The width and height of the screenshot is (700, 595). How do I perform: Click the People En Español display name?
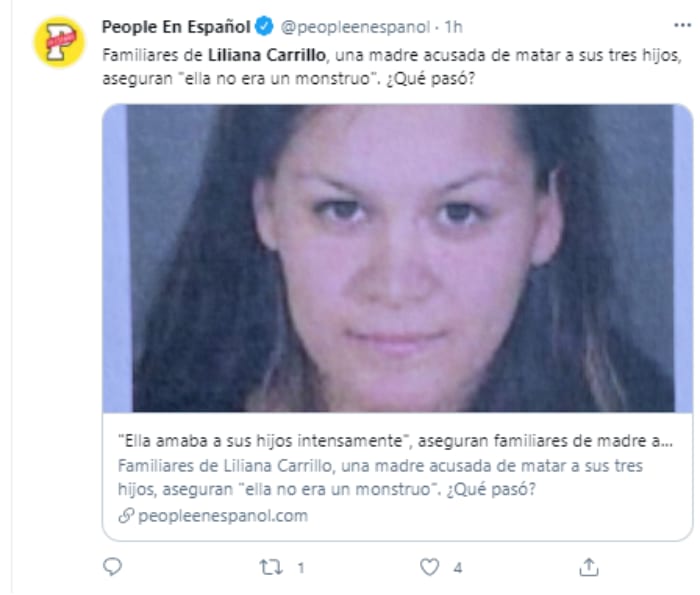[x=176, y=27]
